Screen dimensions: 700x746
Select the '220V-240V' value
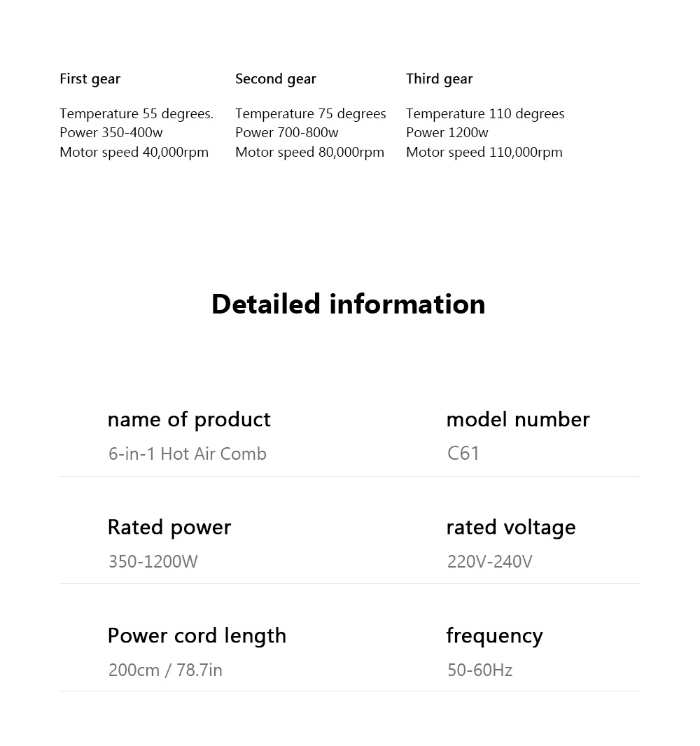click(x=490, y=561)
